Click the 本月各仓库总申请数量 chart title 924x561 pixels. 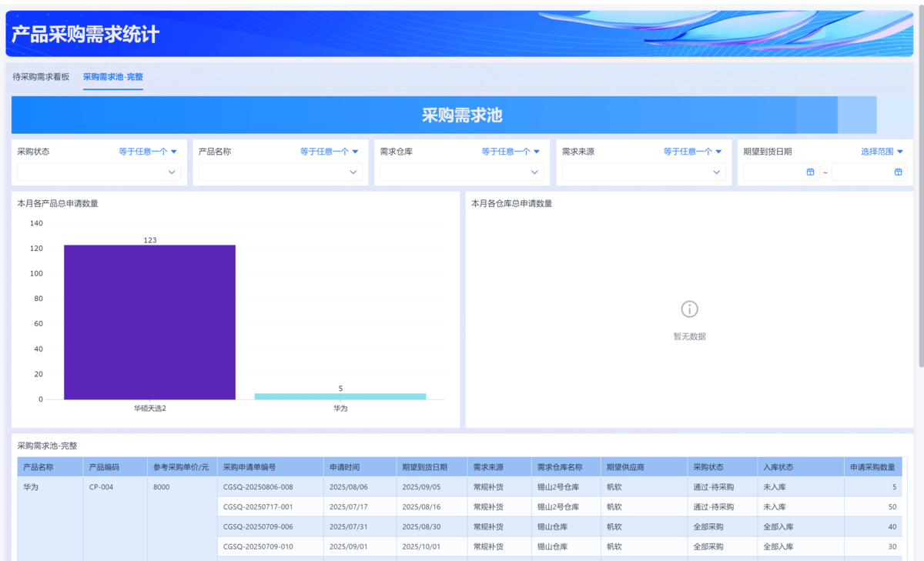(x=511, y=204)
